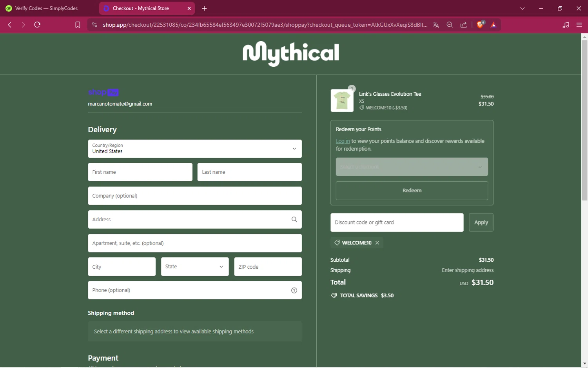Click the scrollbar down arrow
The image size is (588, 368).
584,364
